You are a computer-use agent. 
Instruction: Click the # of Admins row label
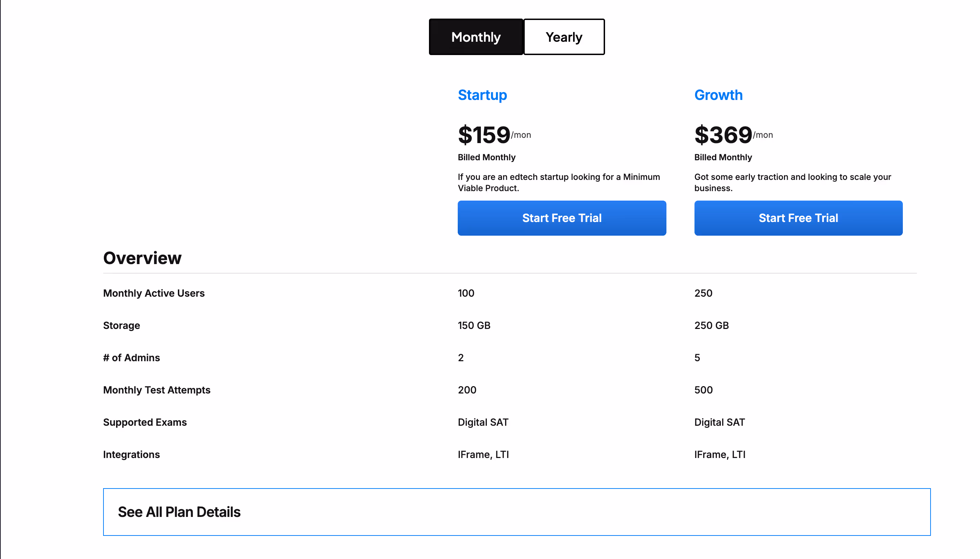(x=132, y=357)
